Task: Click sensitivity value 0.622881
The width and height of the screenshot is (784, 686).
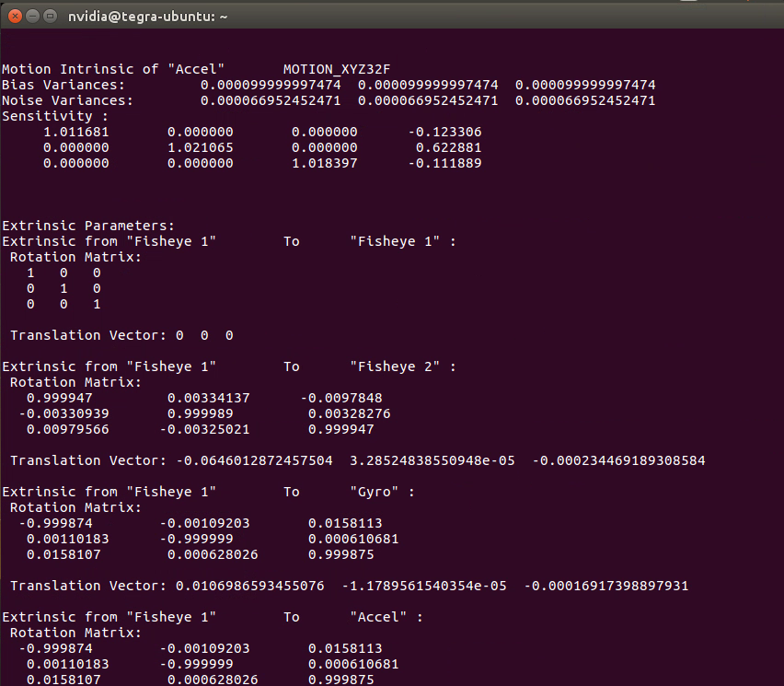Action: pyautogui.click(x=448, y=147)
